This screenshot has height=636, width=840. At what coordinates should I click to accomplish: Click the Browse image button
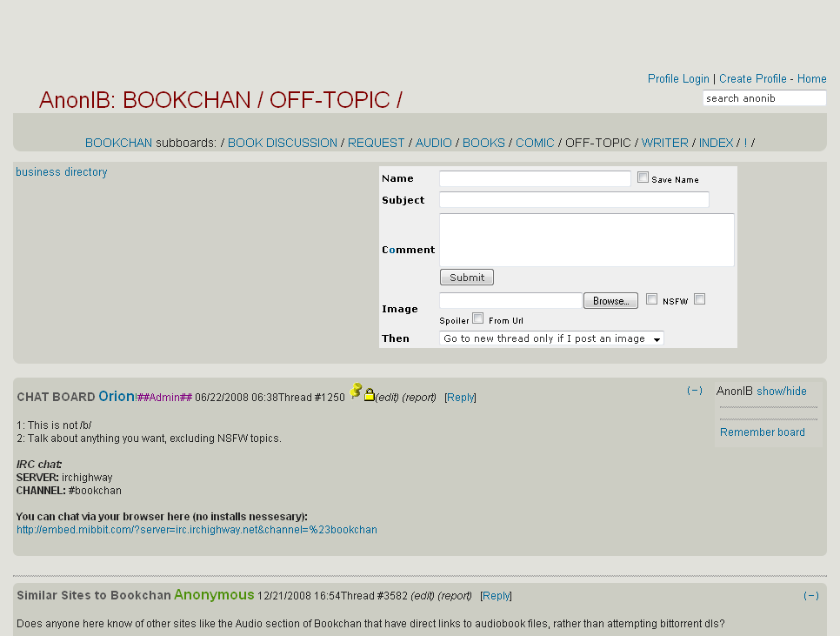point(610,300)
